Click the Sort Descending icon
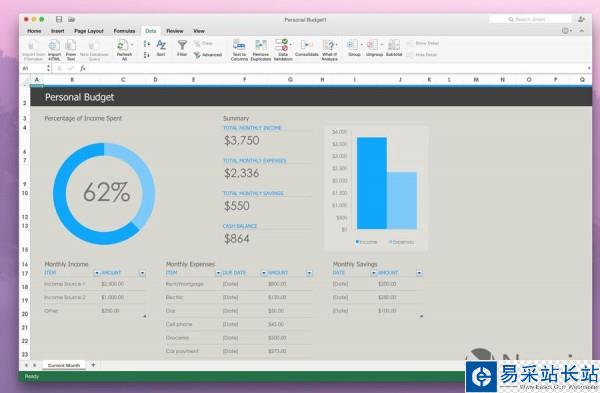 coord(147,55)
